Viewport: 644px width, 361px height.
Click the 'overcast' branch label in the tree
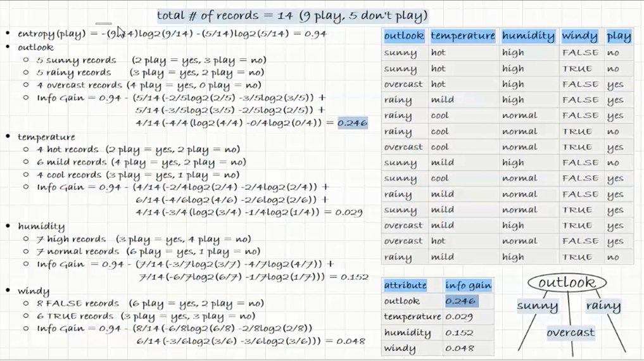tap(571, 332)
